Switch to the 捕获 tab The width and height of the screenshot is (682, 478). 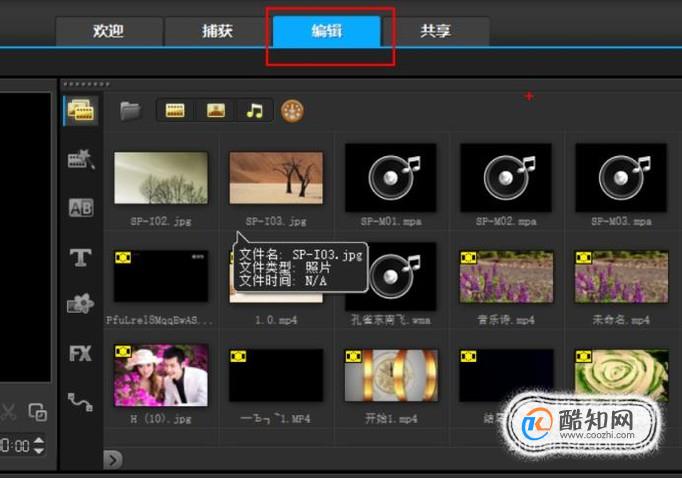(217, 31)
